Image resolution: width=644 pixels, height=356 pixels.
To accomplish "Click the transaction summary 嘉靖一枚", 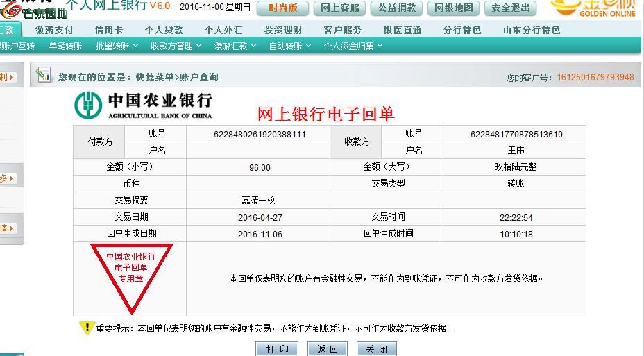I will tap(258, 200).
